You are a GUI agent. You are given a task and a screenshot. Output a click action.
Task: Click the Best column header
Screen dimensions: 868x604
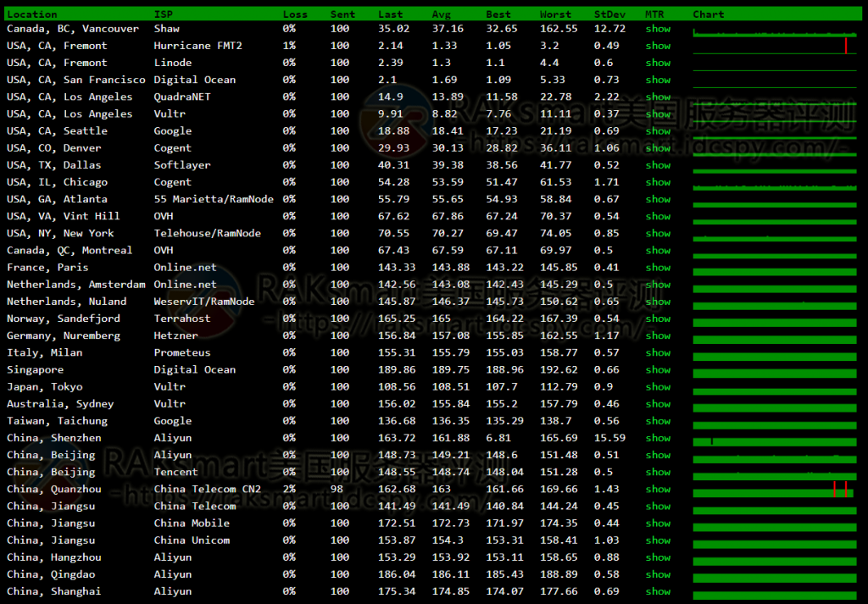coord(498,14)
